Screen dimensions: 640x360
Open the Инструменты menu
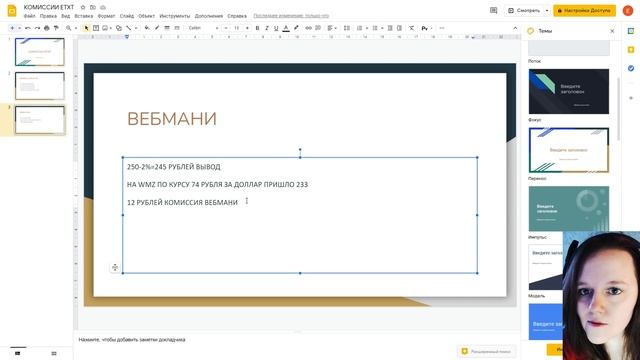tap(175, 16)
